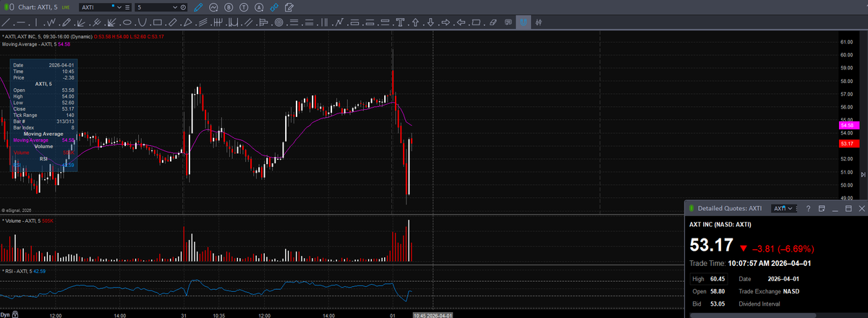Click the 10:45 2026-04-01 time marker
Screen dimensions: 868x318
[x=433, y=315]
